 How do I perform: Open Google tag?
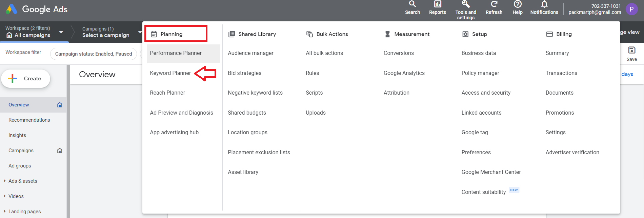click(475, 132)
